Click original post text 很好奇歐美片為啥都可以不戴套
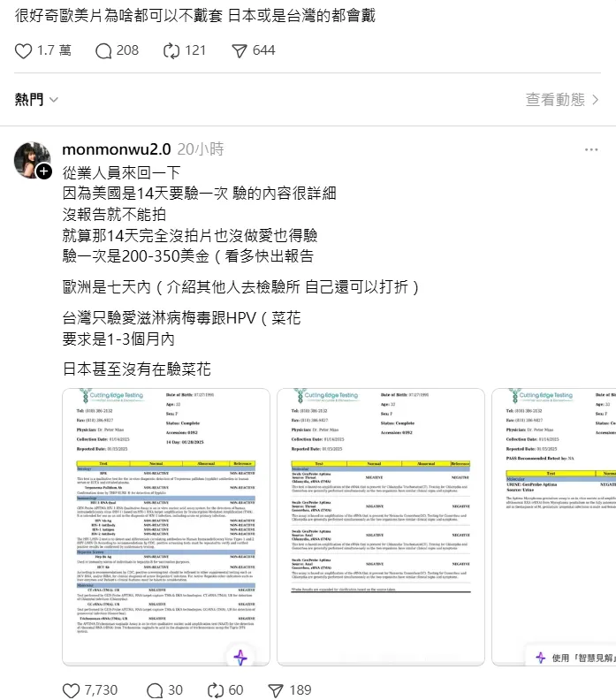 [118, 16]
